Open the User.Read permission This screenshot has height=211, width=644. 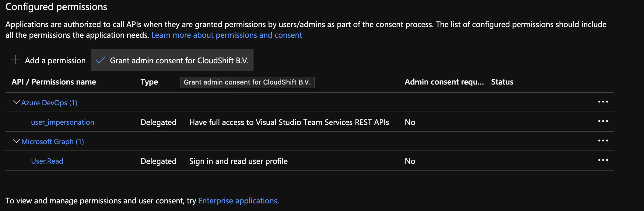click(x=47, y=161)
